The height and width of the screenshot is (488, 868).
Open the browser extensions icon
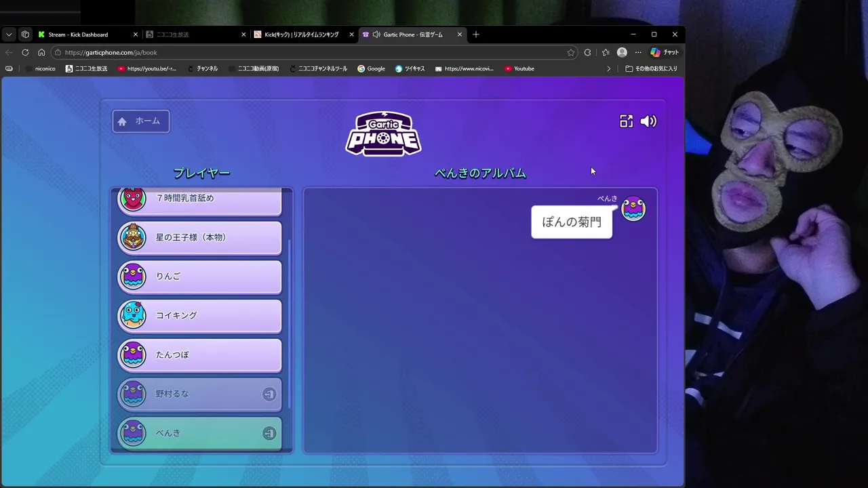click(x=587, y=52)
